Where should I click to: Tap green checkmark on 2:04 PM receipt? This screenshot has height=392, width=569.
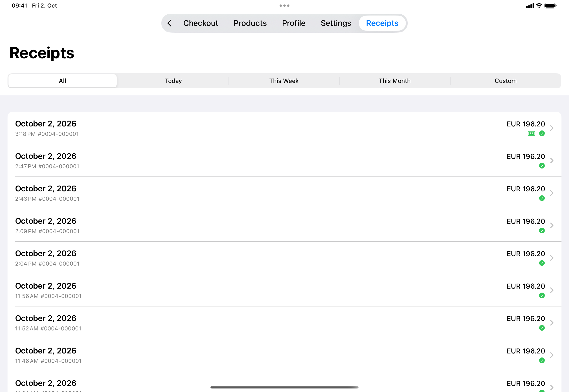coord(542,263)
